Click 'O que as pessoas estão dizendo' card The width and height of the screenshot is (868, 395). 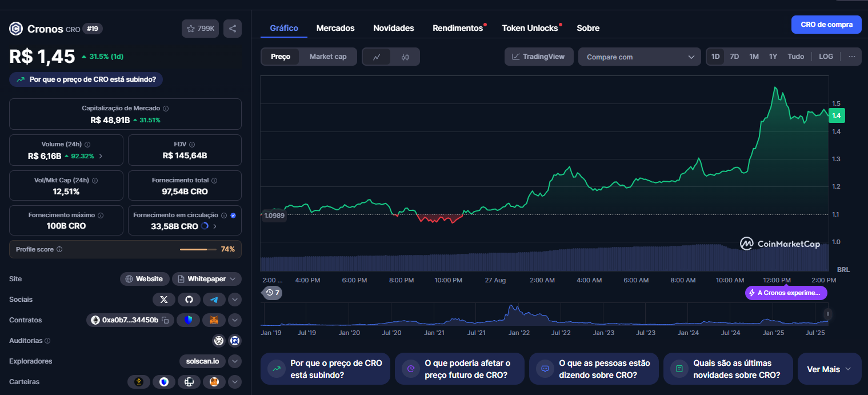[x=594, y=369]
